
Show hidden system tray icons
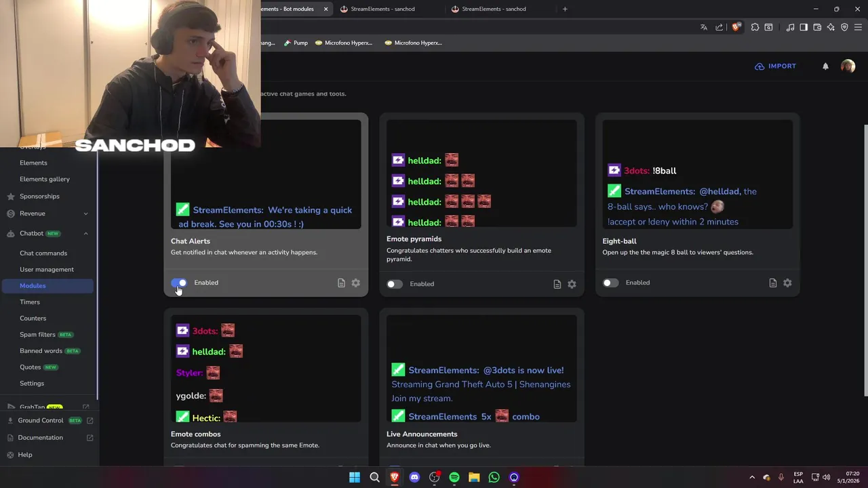tap(751, 477)
